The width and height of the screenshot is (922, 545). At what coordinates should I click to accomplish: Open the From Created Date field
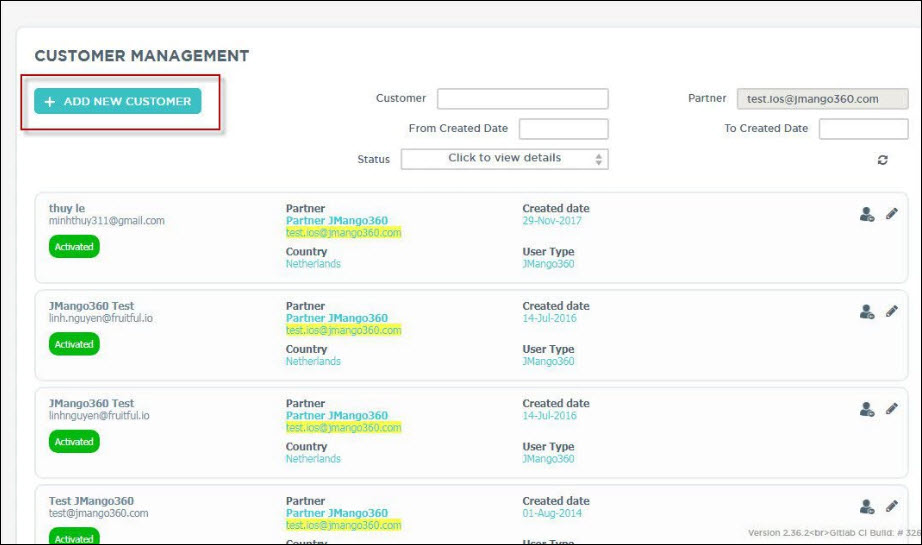(563, 129)
